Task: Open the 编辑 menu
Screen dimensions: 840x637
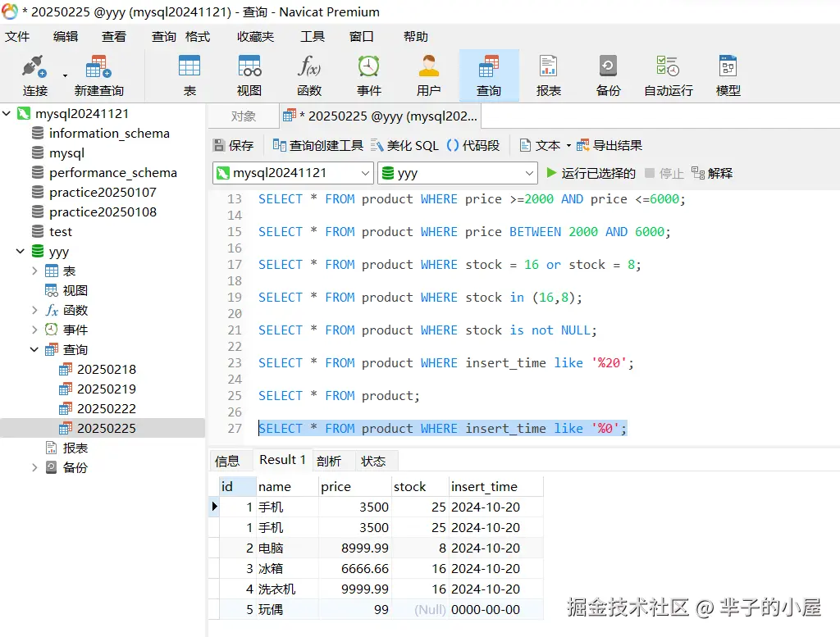Action: [x=66, y=36]
